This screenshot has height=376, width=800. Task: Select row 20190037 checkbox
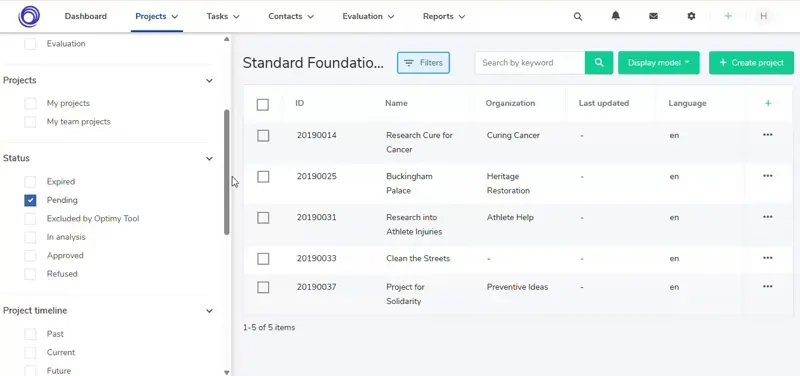pyautogui.click(x=263, y=287)
